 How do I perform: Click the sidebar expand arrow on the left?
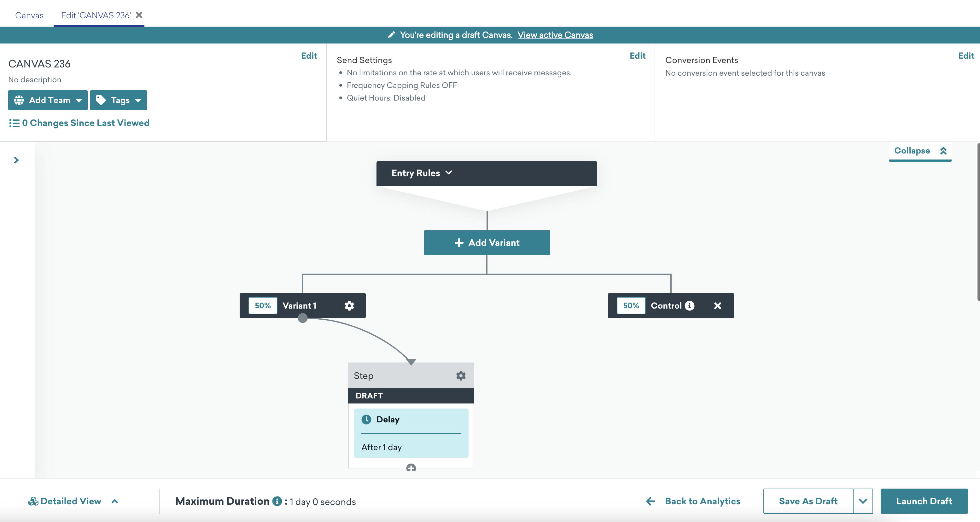coord(16,160)
